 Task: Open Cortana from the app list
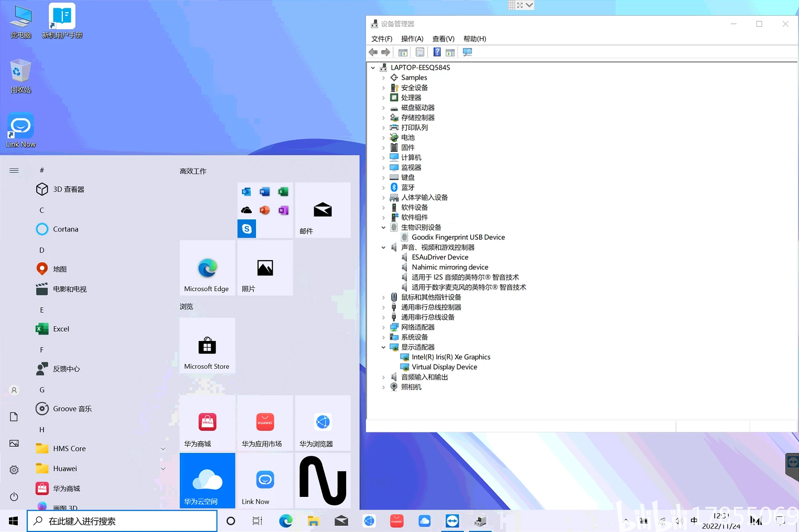[x=65, y=229]
